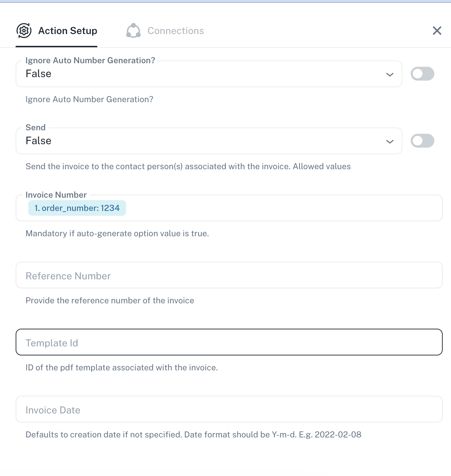Click the Connections nodes icon
451x476 pixels.
pos(133,31)
